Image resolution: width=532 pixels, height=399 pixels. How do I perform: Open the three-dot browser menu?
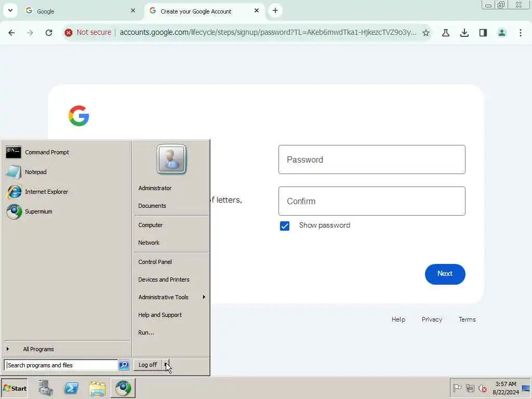(x=521, y=33)
